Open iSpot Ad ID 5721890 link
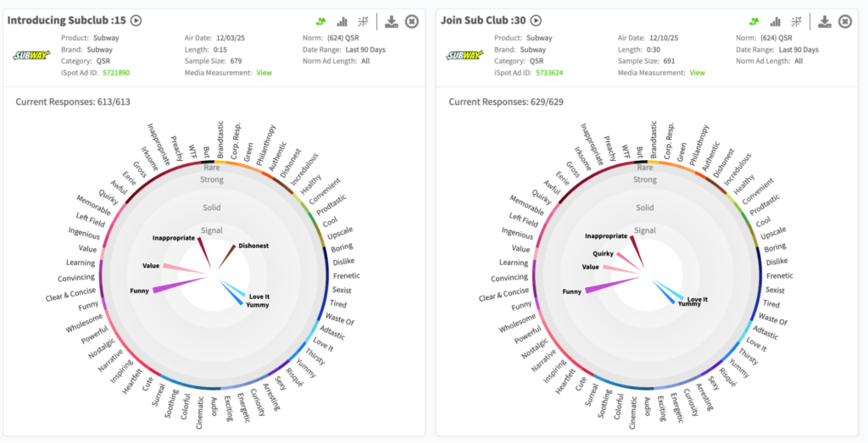The height and width of the screenshot is (443, 868). point(116,73)
